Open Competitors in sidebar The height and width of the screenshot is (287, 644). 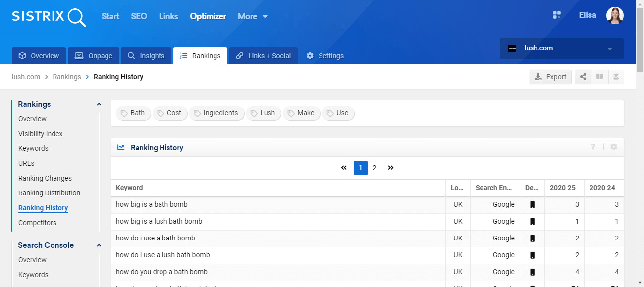[x=37, y=223]
